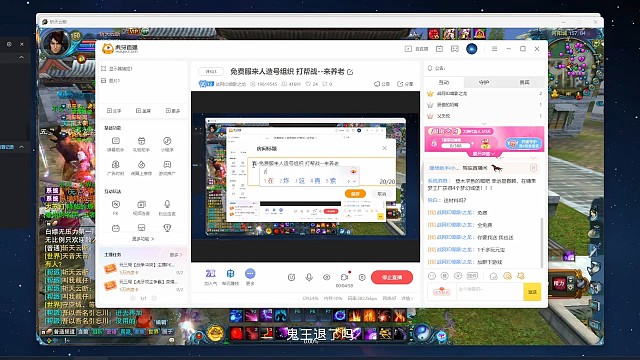Viewport: 640px width, 360px height.
Task: Click the round blue user avatar
Action: [x=471, y=49]
